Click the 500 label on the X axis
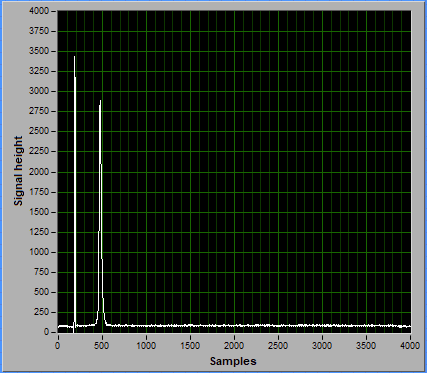The width and height of the screenshot is (427, 373). click(102, 346)
